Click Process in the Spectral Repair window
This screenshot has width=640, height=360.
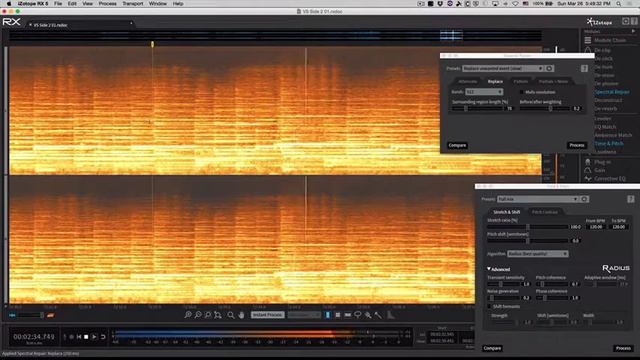point(577,145)
